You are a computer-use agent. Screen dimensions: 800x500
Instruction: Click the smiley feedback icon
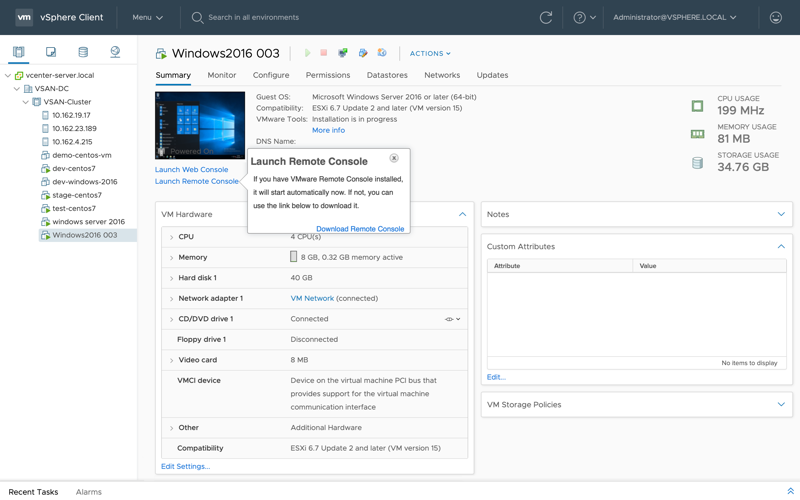pyautogui.click(x=776, y=17)
